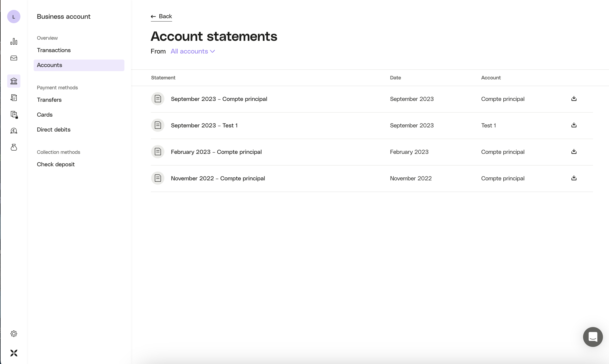Image resolution: width=609 pixels, height=364 pixels.
Task: Open the inbox icon in sidebar
Action: tap(14, 58)
